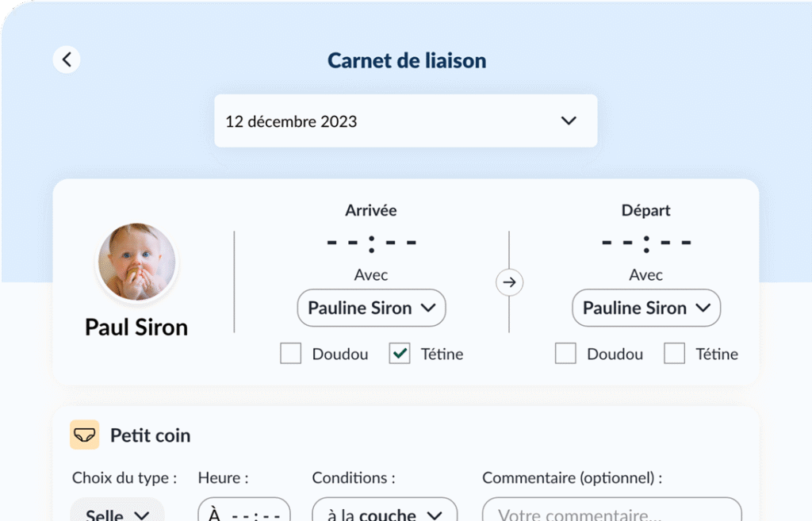Set the Départ time field
812x521 pixels.
point(646,243)
